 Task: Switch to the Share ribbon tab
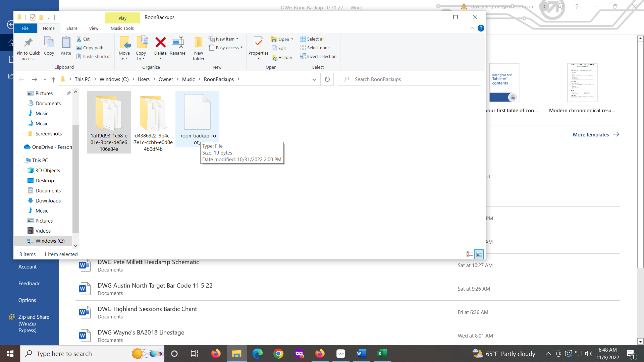(72, 28)
